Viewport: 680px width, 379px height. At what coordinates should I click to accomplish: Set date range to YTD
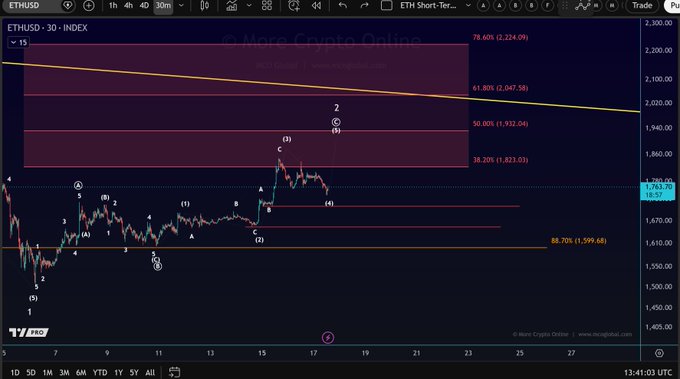tap(100, 372)
